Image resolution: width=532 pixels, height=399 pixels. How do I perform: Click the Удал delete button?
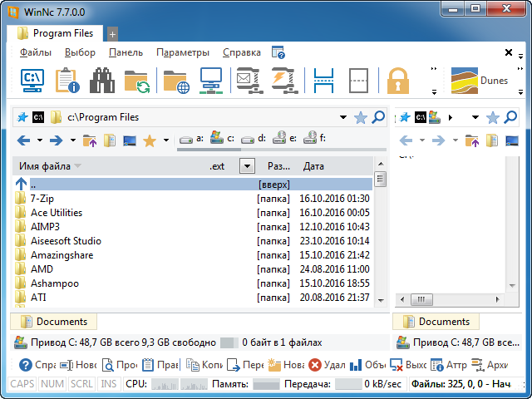point(327,365)
